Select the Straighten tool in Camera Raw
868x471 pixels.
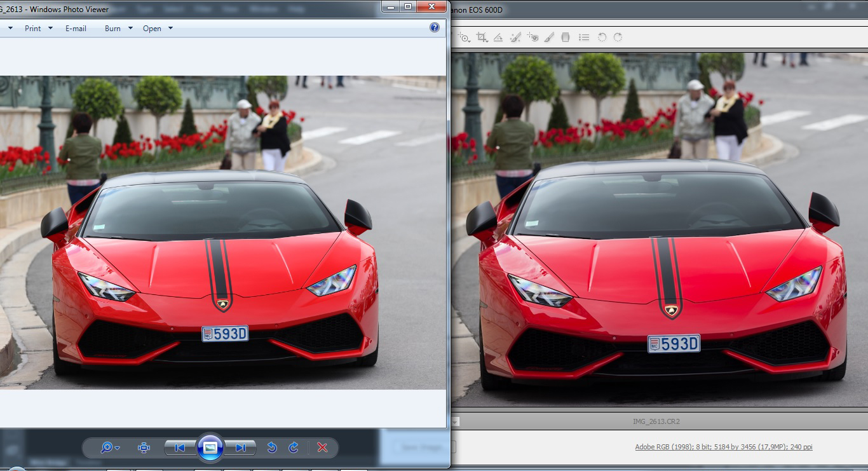499,38
